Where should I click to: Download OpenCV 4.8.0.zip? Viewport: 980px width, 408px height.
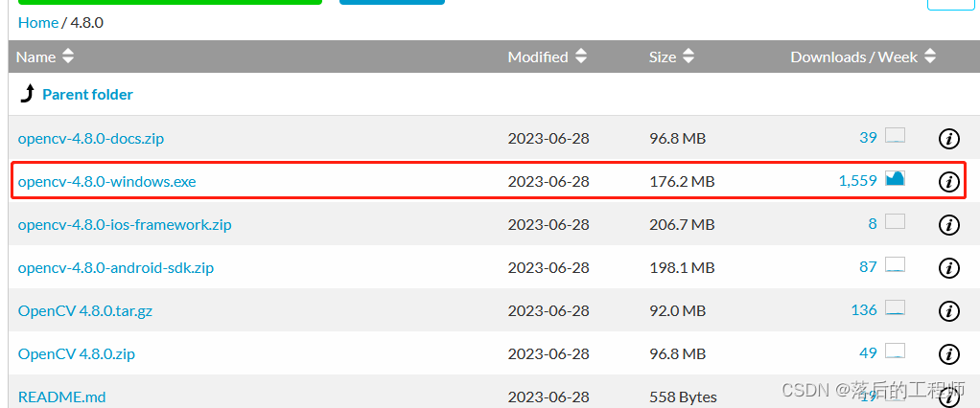coord(77,353)
